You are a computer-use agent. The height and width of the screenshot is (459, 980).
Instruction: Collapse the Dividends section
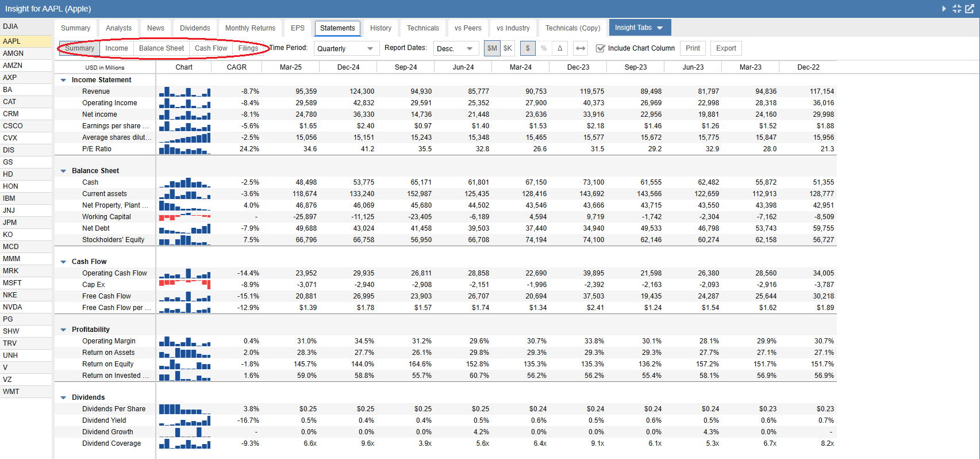(x=63, y=397)
